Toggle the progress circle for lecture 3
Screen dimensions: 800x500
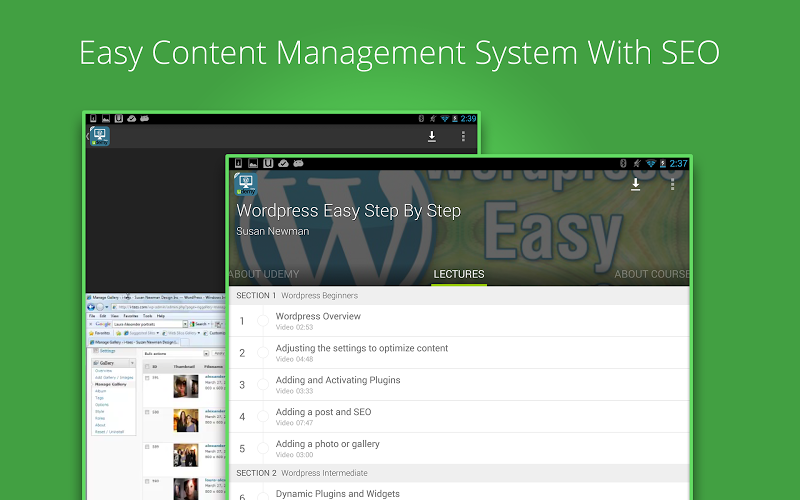262,385
